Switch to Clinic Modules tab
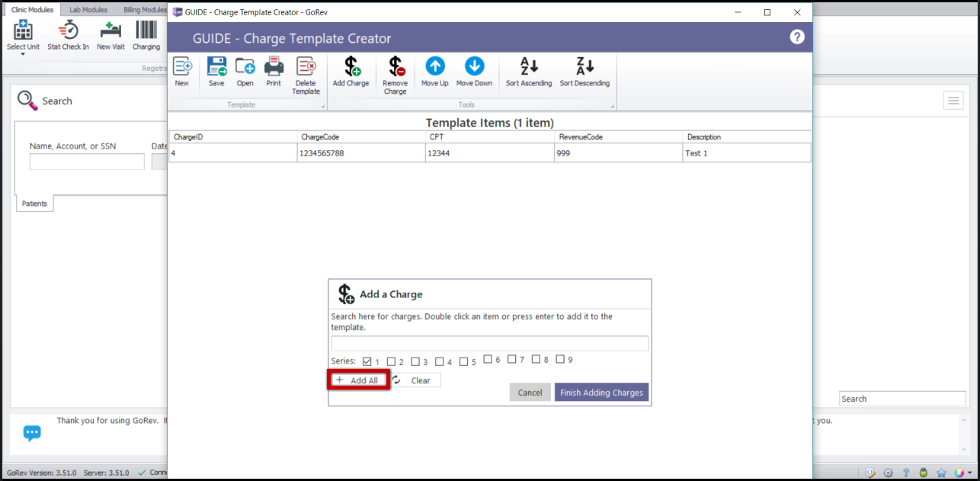Image resolution: width=980 pixels, height=481 pixels. click(x=33, y=10)
